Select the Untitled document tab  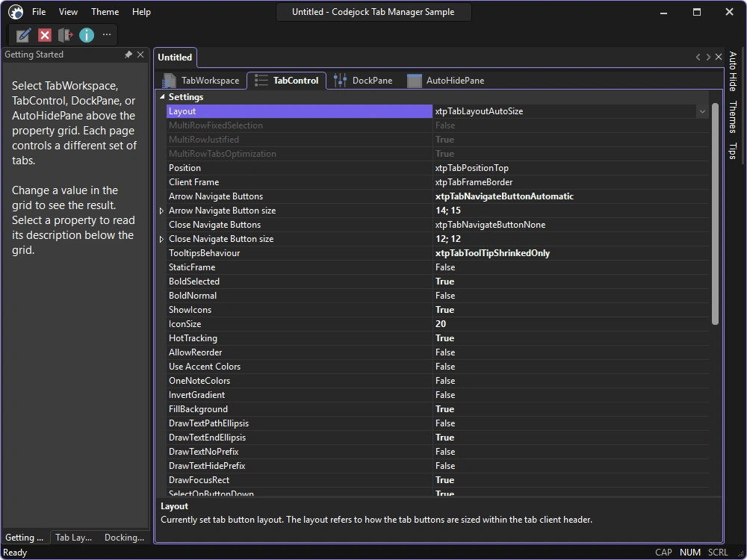coord(175,57)
